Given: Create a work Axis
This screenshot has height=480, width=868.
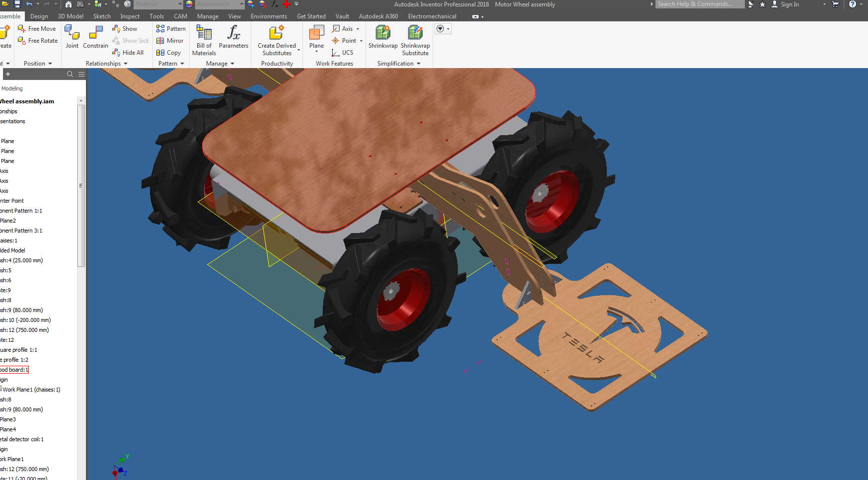Looking at the screenshot, I should pyautogui.click(x=343, y=29).
